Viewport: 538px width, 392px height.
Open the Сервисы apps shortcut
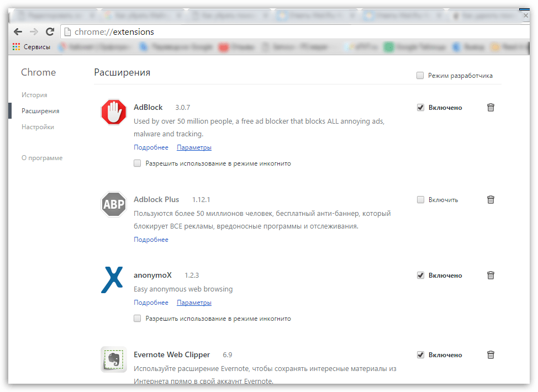point(31,47)
